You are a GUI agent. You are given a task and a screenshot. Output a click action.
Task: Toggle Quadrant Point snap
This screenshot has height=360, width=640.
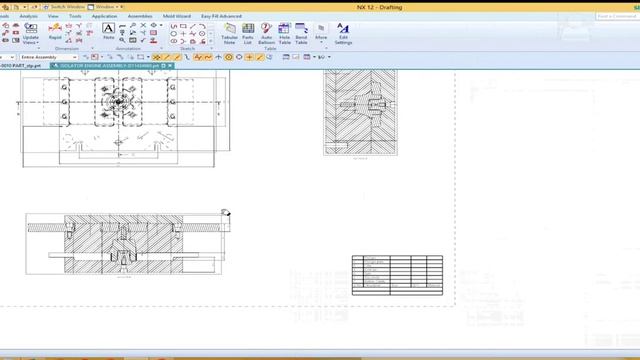point(239,57)
